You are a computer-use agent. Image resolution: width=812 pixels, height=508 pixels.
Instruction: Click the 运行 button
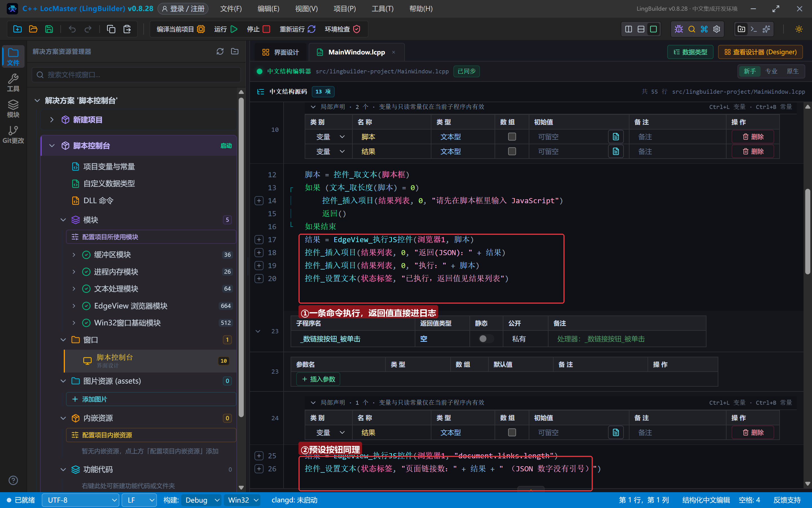coord(226,29)
